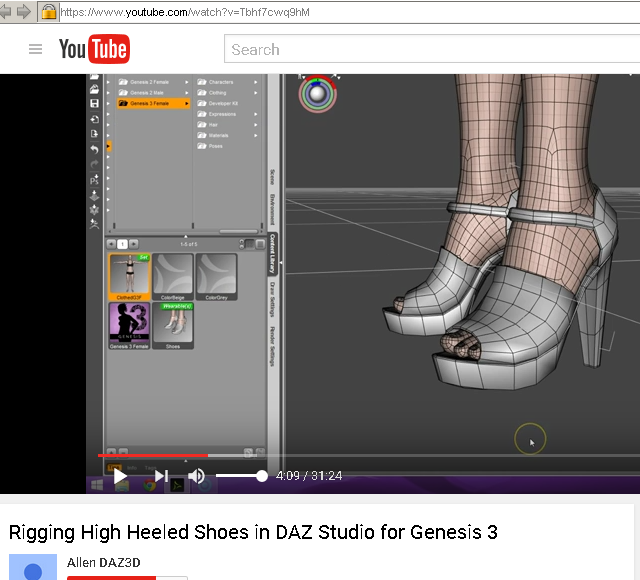Screen dimensions: 640x580
Task: Expand arrow beside Characters folder
Action: tap(256, 82)
